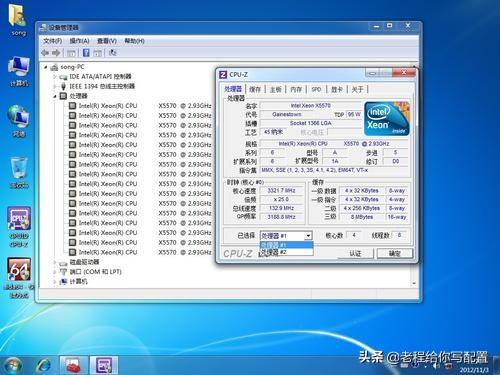Click the Back arrow in Device Manager toolbar
Image resolution: width=500 pixels, height=375 pixels.
coord(45,53)
